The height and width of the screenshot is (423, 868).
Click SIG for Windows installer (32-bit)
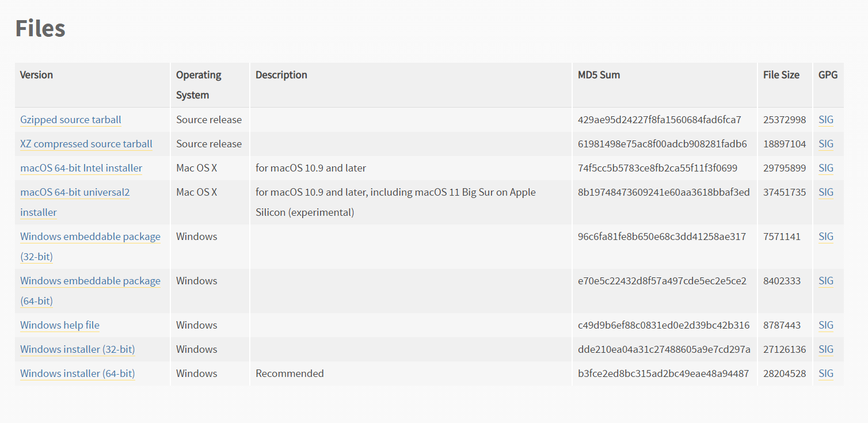point(826,349)
